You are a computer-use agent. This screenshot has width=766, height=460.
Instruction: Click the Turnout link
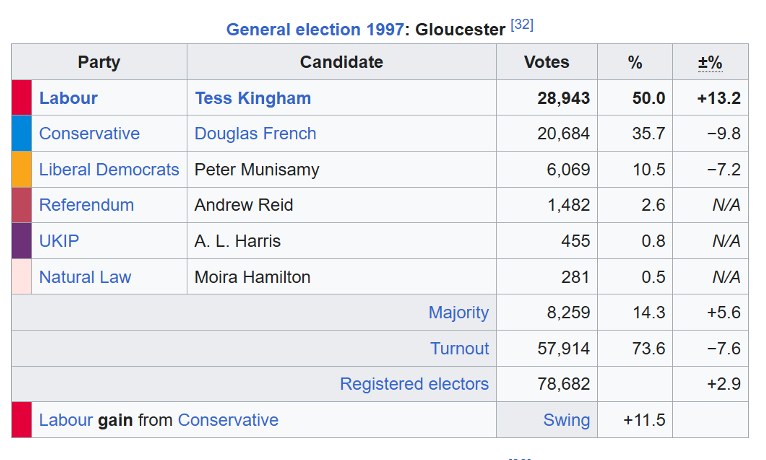coord(459,349)
